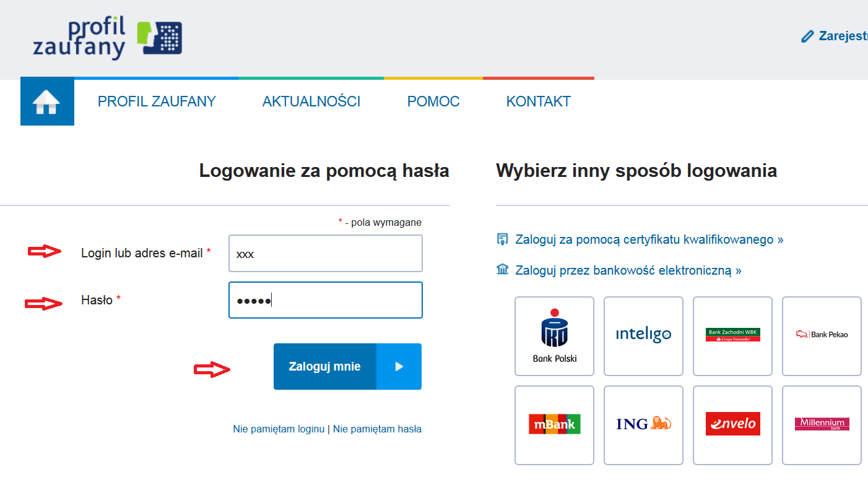Click the bank building icon beside bankowość elektroniczną
The image size is (868, 485).
[x=502, y=269]
